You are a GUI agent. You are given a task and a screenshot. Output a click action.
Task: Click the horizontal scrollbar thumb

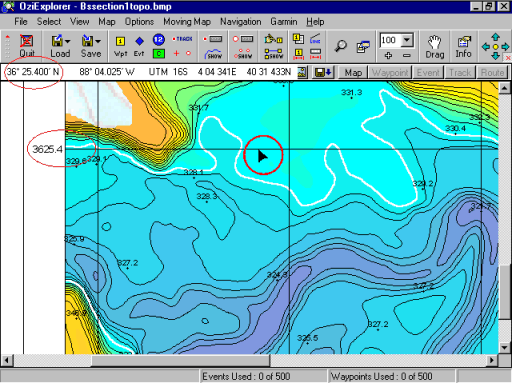tap(181, 360)
